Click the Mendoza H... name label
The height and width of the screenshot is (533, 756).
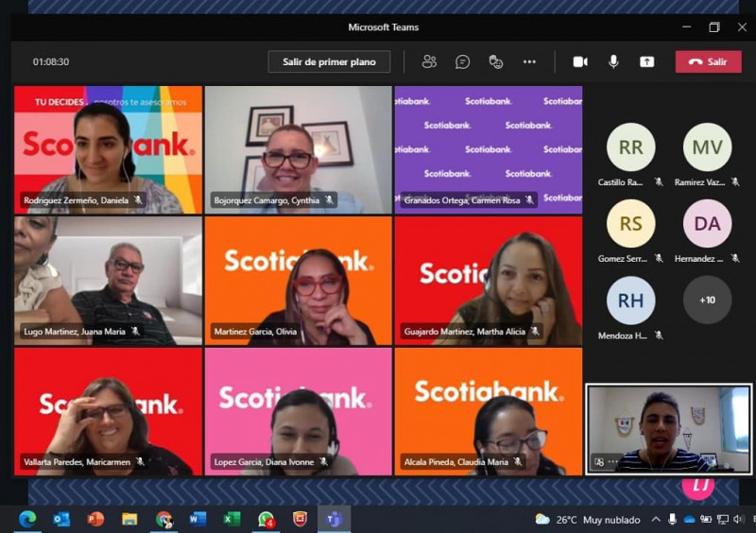tap(623, 335)
